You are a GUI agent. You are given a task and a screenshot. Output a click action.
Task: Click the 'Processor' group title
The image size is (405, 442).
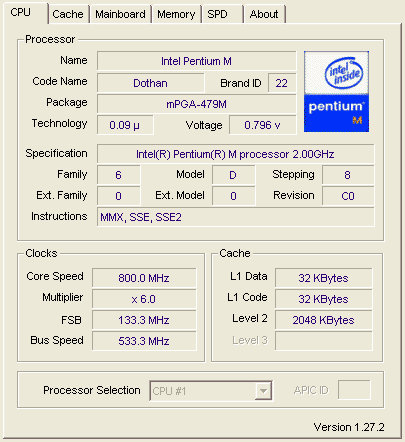(50, 39)
